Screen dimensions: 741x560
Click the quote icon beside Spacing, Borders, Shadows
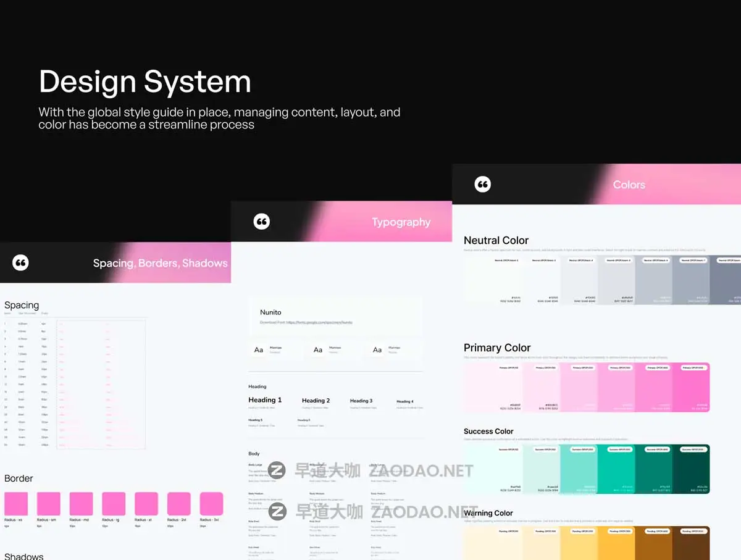tap(20, 263)
